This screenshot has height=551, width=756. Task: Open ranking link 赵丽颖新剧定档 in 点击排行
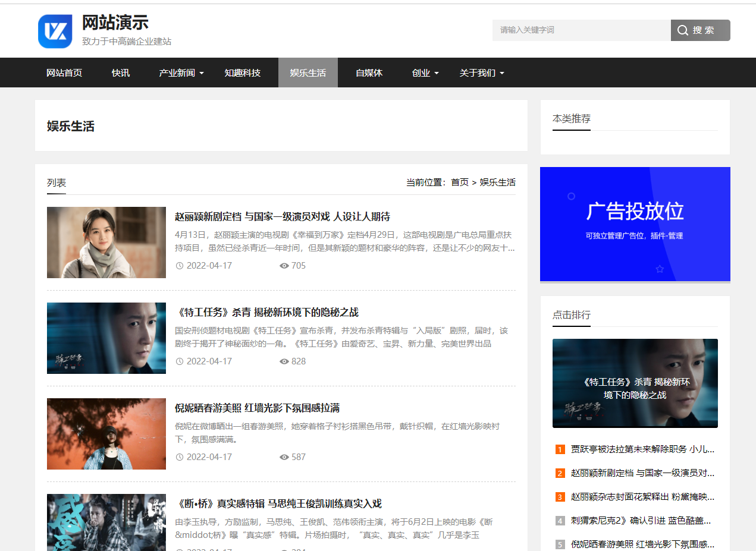point(643,473)
